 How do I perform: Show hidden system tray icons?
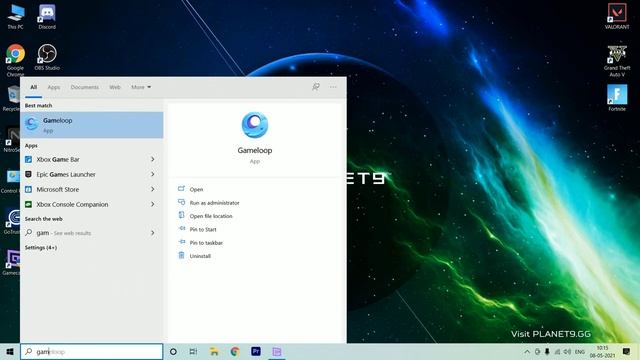pos(527,351)
